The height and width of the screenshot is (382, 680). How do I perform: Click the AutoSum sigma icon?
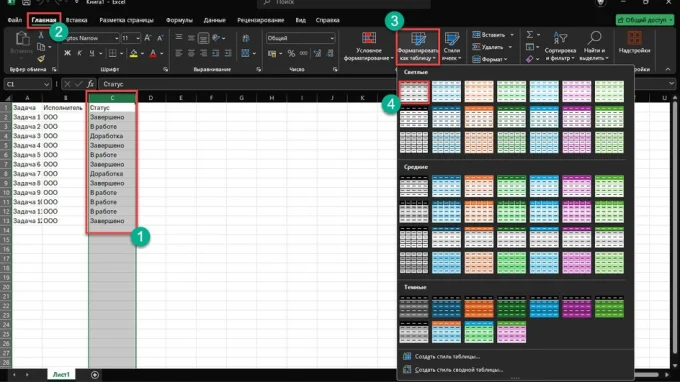[530, 35]
